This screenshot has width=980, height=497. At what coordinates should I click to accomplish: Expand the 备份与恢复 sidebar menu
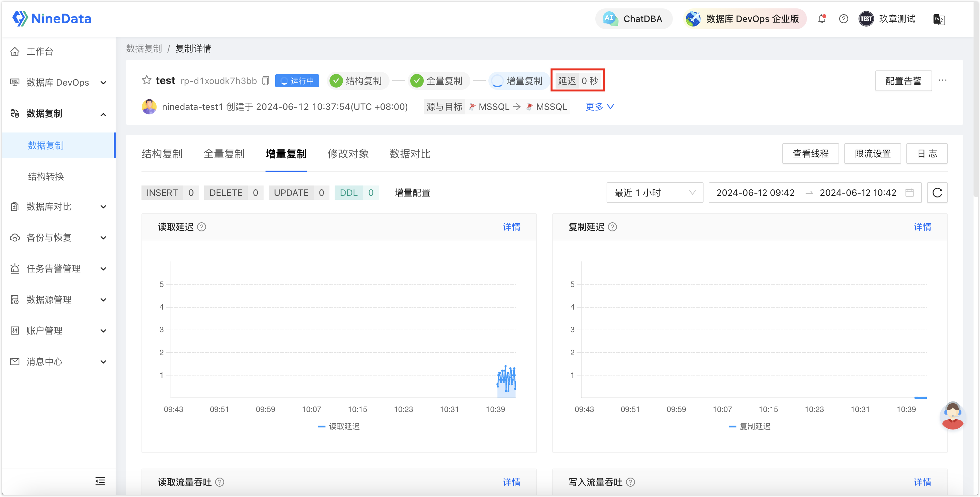click(x=58, y=238)
